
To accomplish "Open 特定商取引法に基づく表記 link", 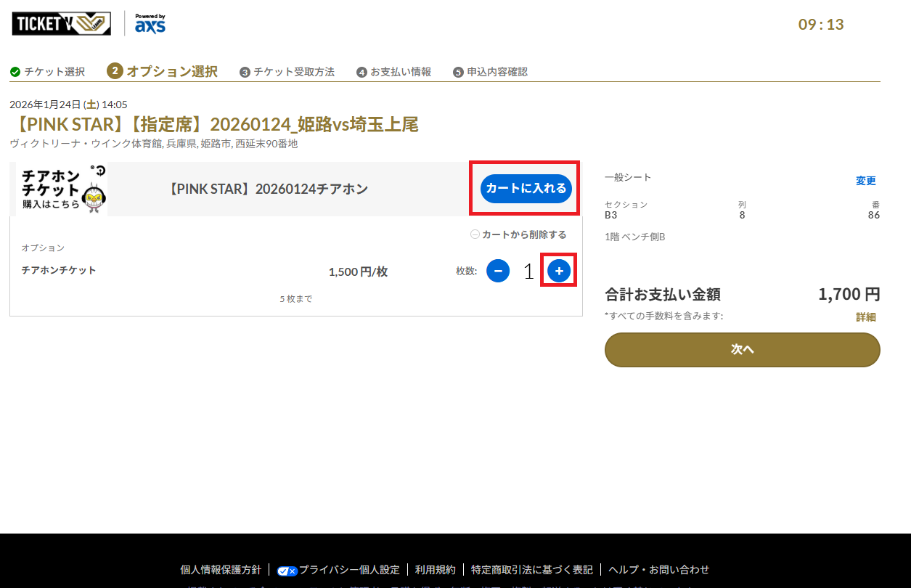I will click(x=531, y=570).
